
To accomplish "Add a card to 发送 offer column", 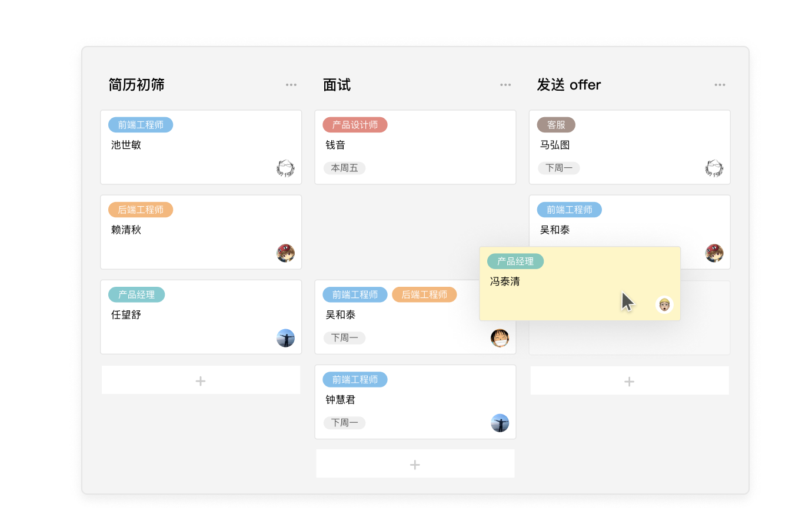I will click(629, 382).
